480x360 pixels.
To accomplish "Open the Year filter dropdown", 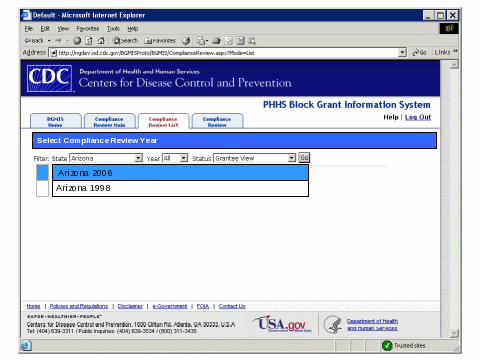I will point(175,158).
